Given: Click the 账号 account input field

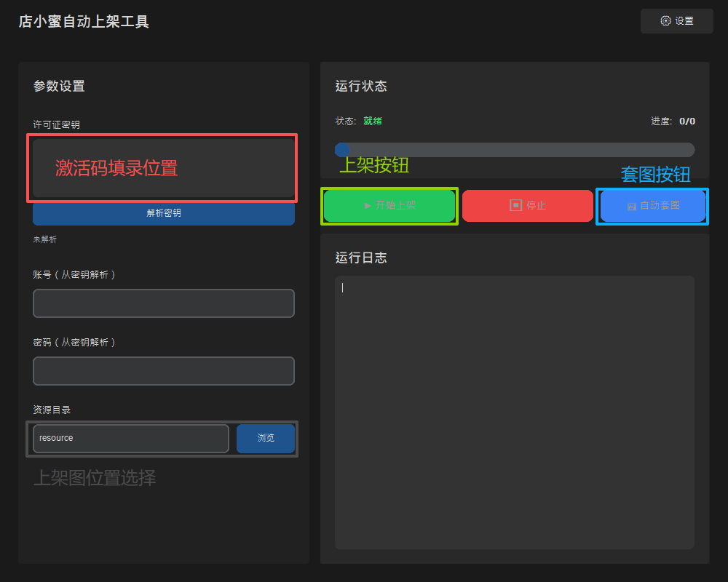Looking at the screenshot, I should coord(164,303).
